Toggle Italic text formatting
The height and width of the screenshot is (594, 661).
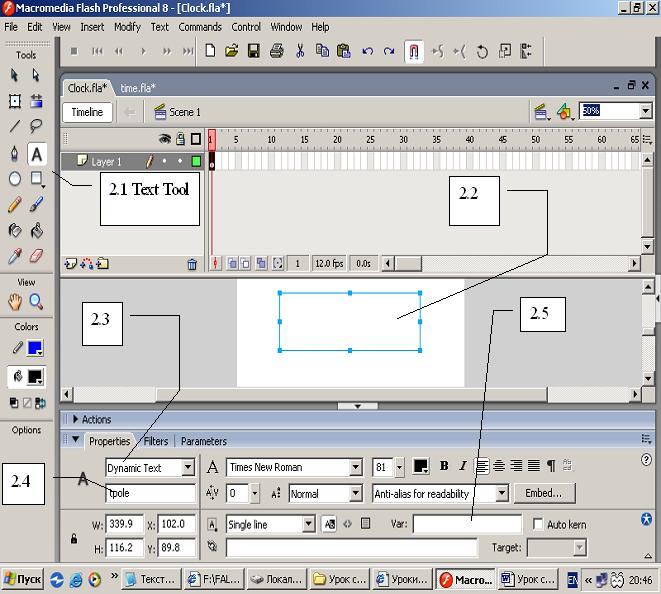463,466
